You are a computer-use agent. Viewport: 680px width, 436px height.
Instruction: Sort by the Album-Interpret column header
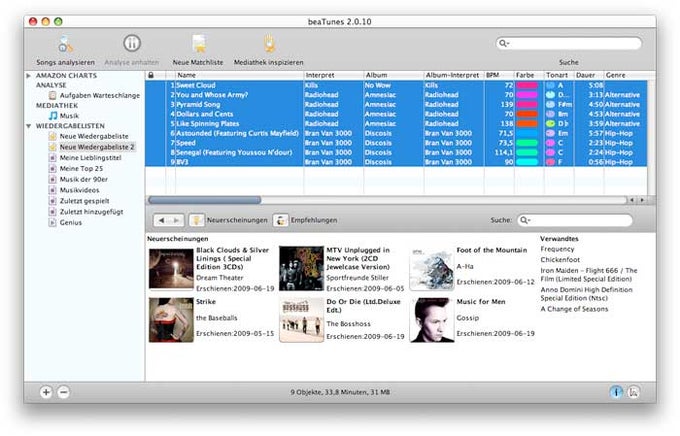454,75
